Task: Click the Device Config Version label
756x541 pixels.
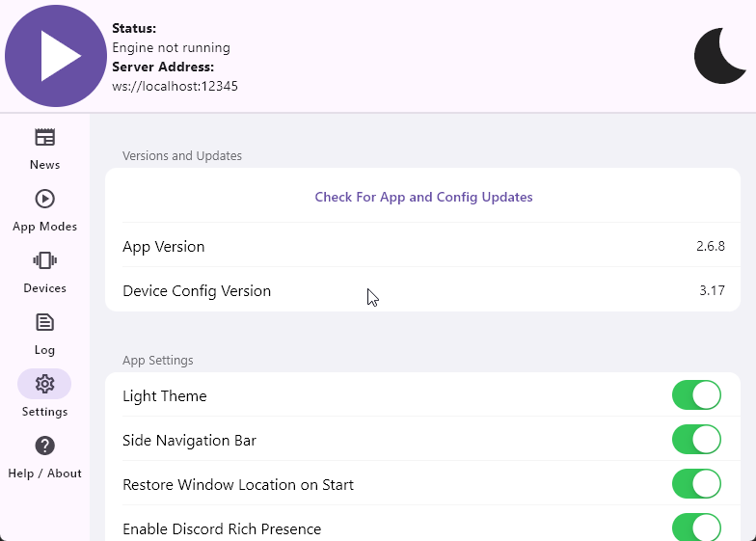Action: pos(197,291)
